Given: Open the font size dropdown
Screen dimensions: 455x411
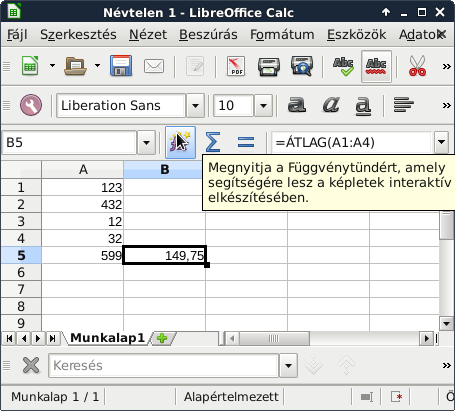Looking at the screenshot, I should pyautogui.click(x=263, y=106).
